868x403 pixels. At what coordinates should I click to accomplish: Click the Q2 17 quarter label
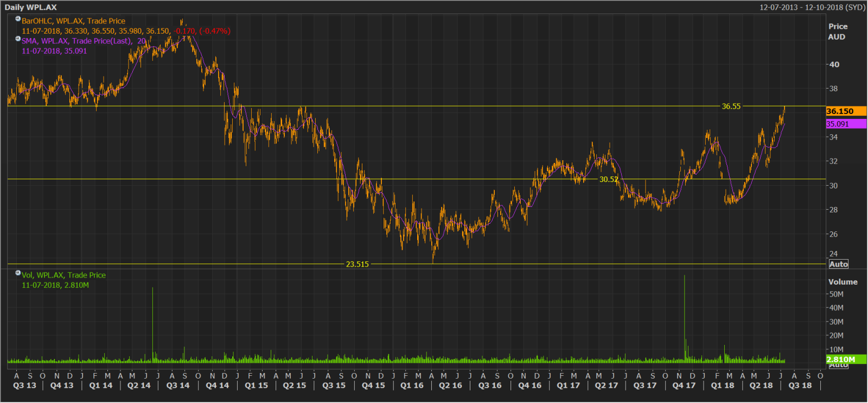click(x=607, y=386)
